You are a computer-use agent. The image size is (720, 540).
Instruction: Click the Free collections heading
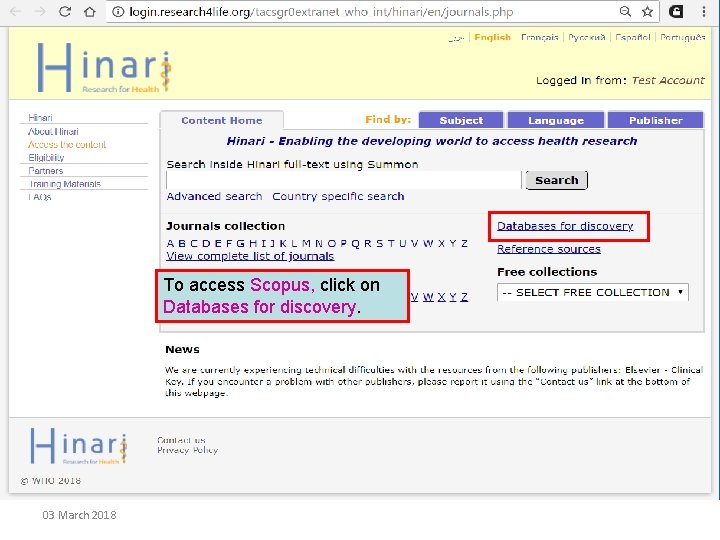click(x=547, y=272)
